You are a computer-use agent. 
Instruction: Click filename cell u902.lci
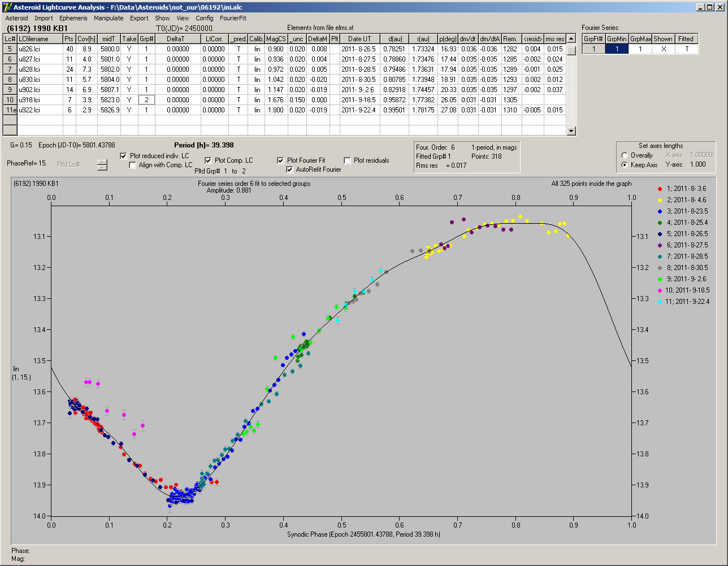[40, 90]
